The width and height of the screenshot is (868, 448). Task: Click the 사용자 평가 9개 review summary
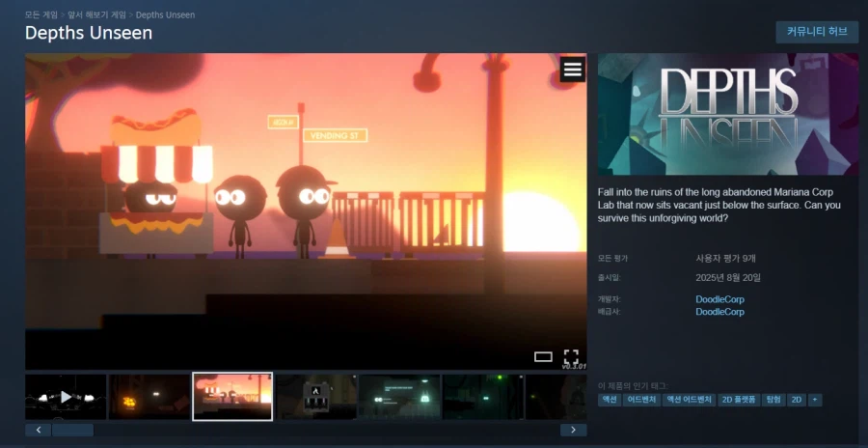coord(725,259)
